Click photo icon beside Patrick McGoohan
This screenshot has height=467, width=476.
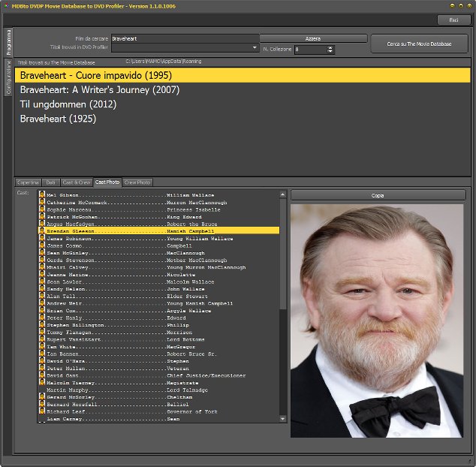[42, 216]
